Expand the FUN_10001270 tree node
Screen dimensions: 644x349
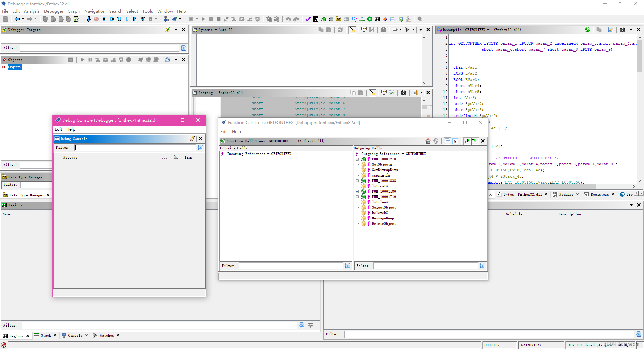click(357, 159)
